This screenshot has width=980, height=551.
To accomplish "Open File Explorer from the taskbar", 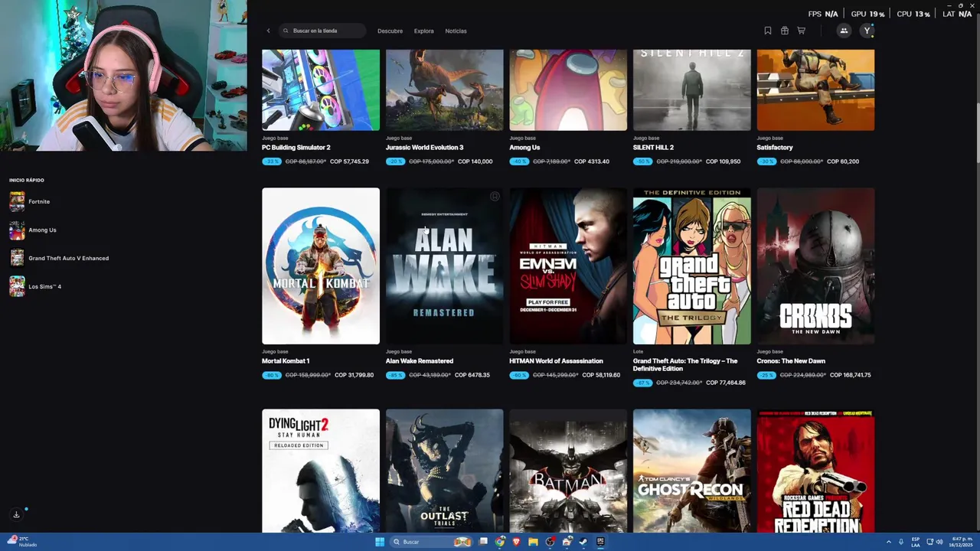I will (533, 542).
